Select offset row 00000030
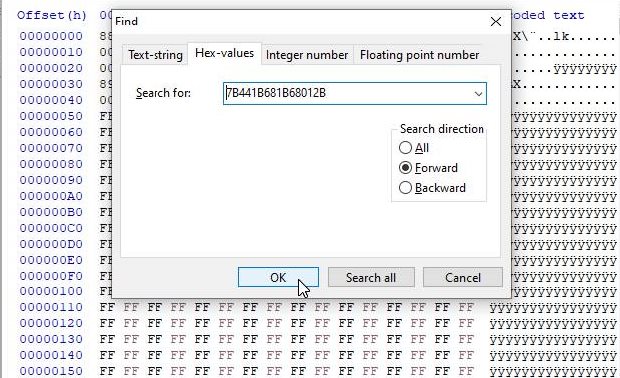Image resolution: width=620 pixels, height=378 pixels. coord(51,84)
